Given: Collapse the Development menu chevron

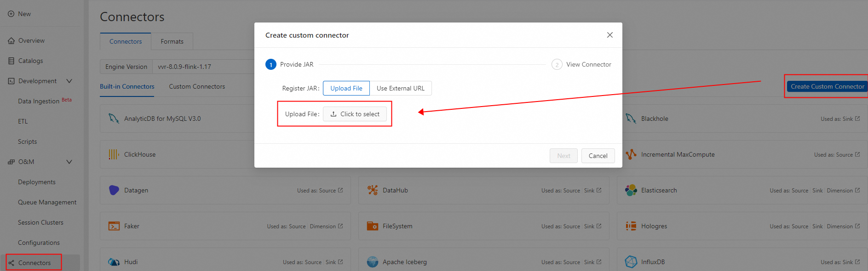Looking at the screenshot, I should (x=69, y=81).
